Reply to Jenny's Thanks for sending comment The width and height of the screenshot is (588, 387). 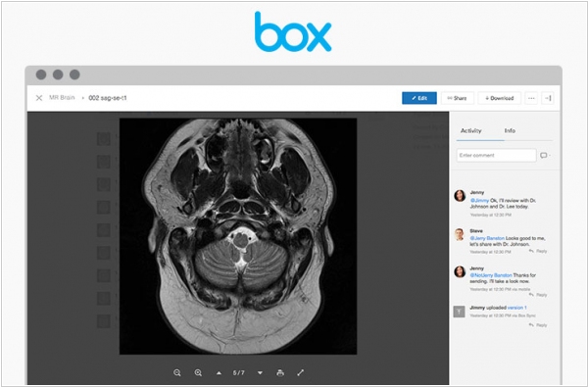(538, 295)
